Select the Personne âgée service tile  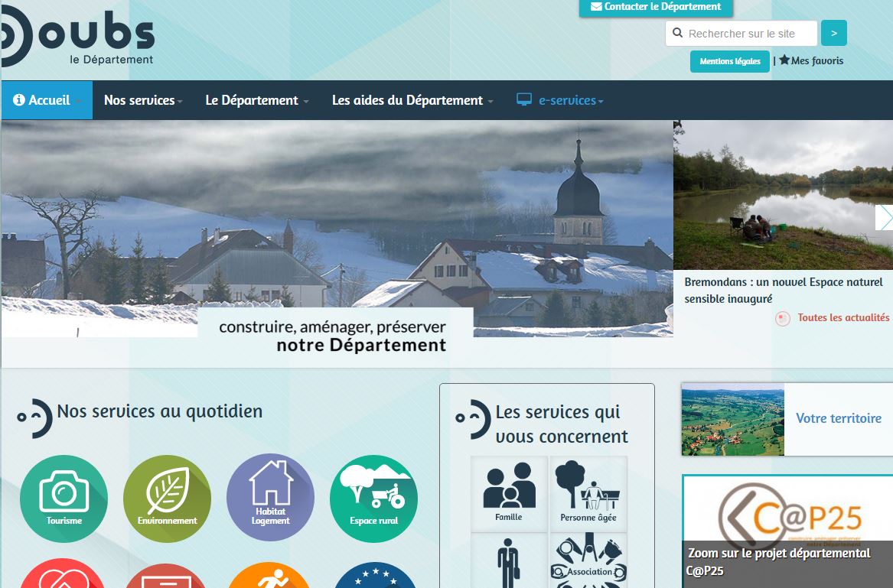588,493
